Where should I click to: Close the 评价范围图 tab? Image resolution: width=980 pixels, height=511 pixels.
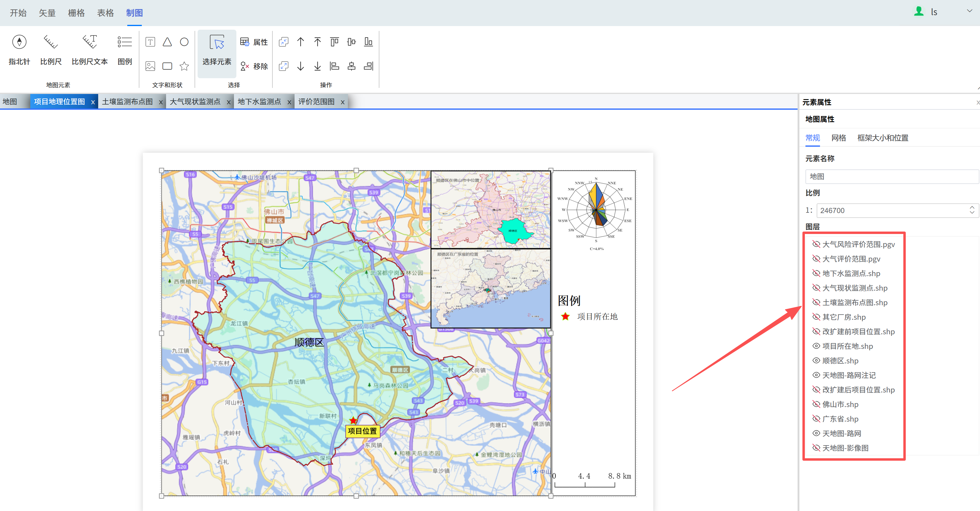(342, 102)
